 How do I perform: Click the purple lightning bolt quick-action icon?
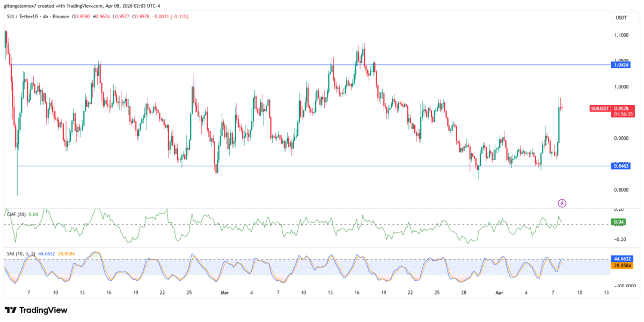tap(562, 203)
